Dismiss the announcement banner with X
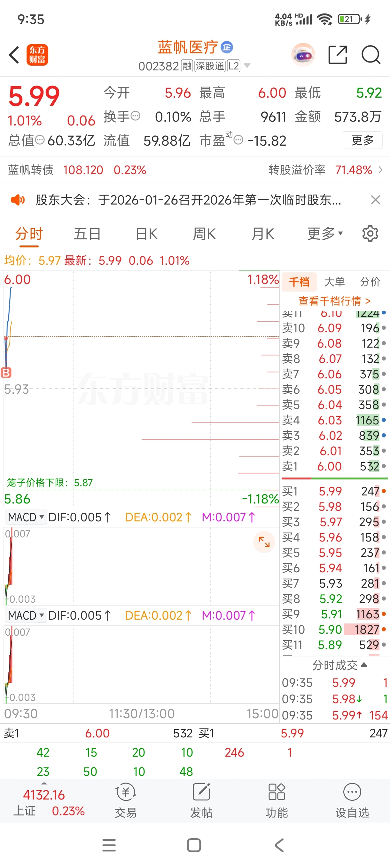Viewport: 390px width, 868px height. (x=376, y=200)
